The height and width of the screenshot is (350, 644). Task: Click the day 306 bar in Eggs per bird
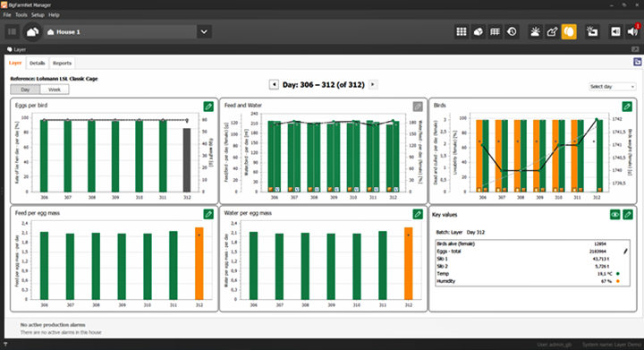click(x=44, y=156)
